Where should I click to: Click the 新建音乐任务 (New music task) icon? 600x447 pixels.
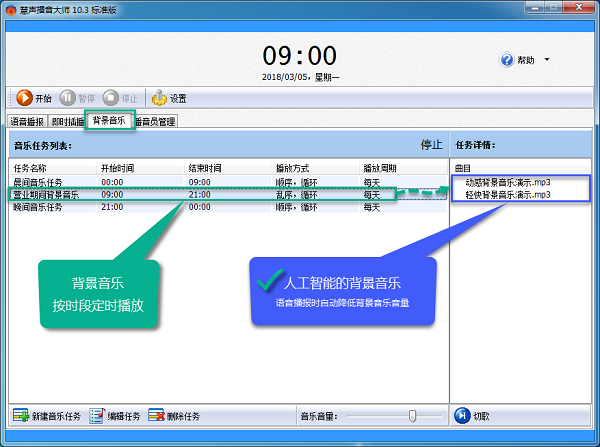pos(20,415)
